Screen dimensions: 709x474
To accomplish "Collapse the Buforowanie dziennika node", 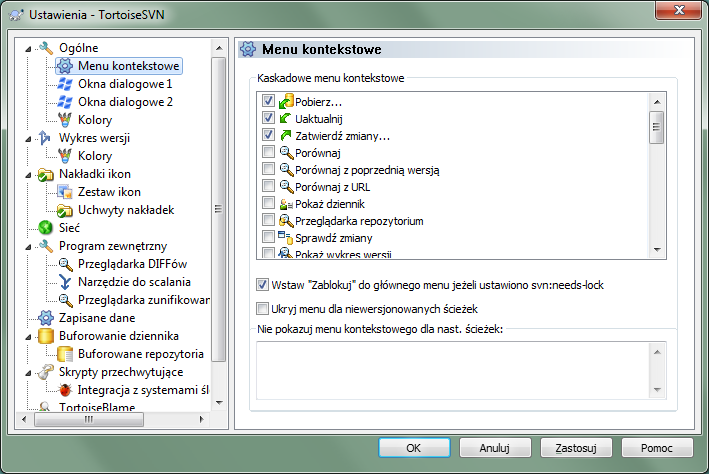I will (28, 337).
